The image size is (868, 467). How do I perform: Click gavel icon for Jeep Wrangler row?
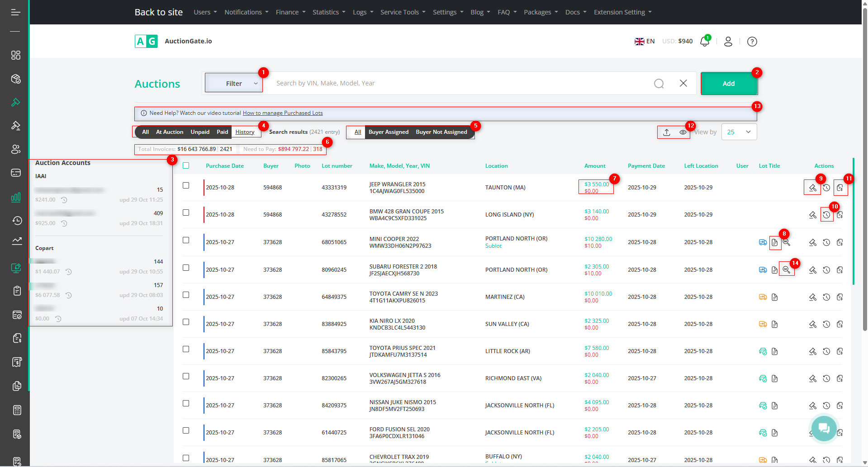(812, 188)
